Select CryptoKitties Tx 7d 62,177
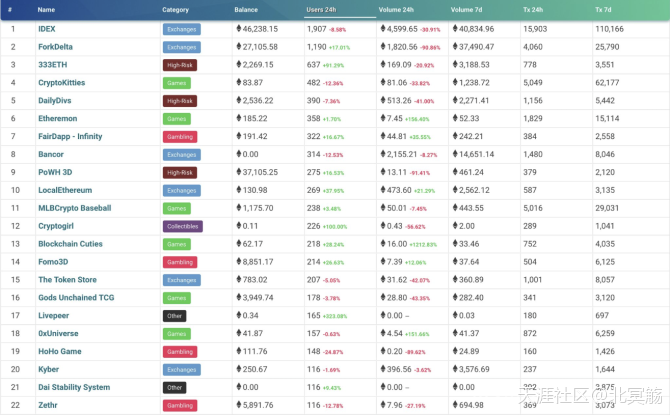Viewport: 670px width, 415px height. pyautogui.click(x=607, y=83)
